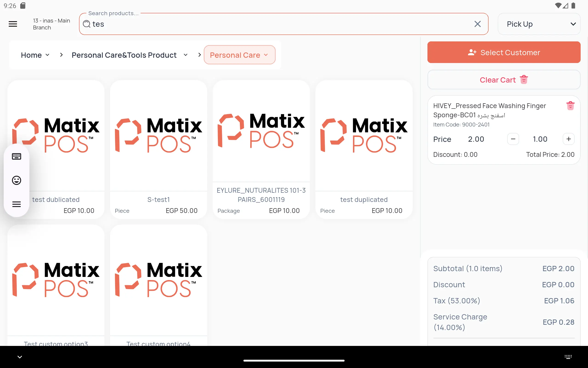This screenshot has width=588, height=368.
Task: Tap the Service Charge (14.00%) row
Action: pos(504,322)
